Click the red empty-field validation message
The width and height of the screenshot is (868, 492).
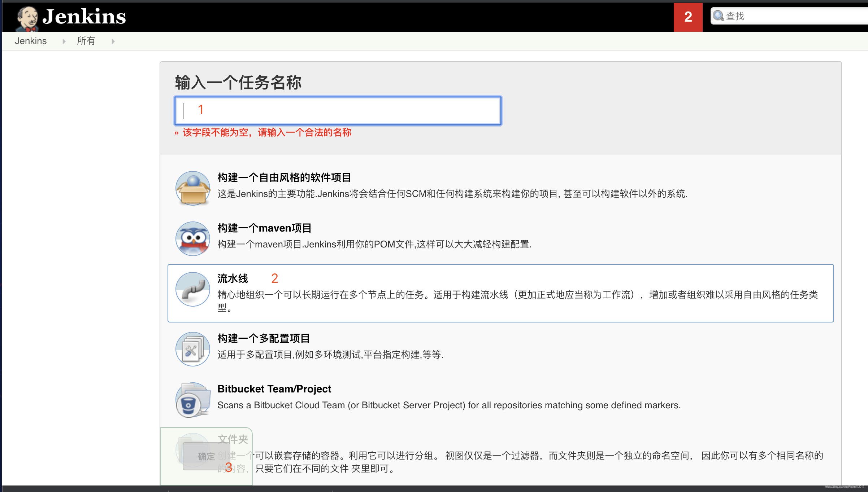(x=263, y=132)
